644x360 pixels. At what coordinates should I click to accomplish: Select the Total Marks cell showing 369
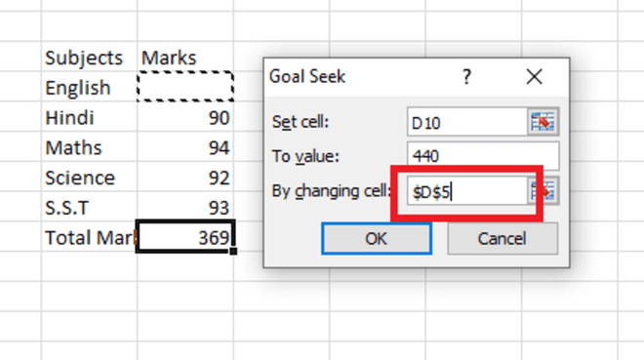click(x=185, y=237)
